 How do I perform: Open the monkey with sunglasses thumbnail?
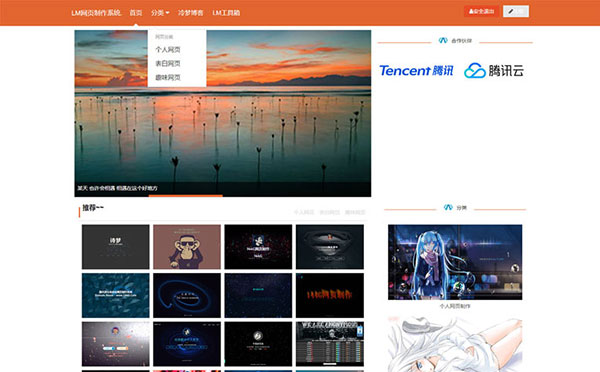[187, 247]
